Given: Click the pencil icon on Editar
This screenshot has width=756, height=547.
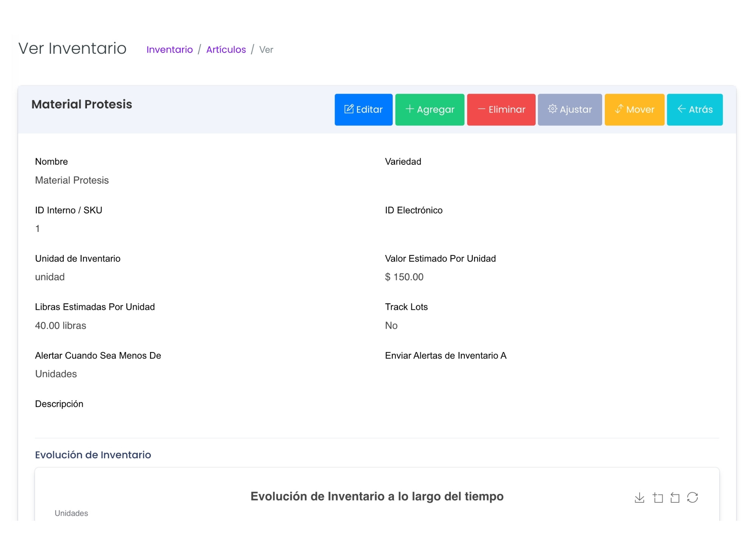Looking at the screenshot, I should (349, 109).
